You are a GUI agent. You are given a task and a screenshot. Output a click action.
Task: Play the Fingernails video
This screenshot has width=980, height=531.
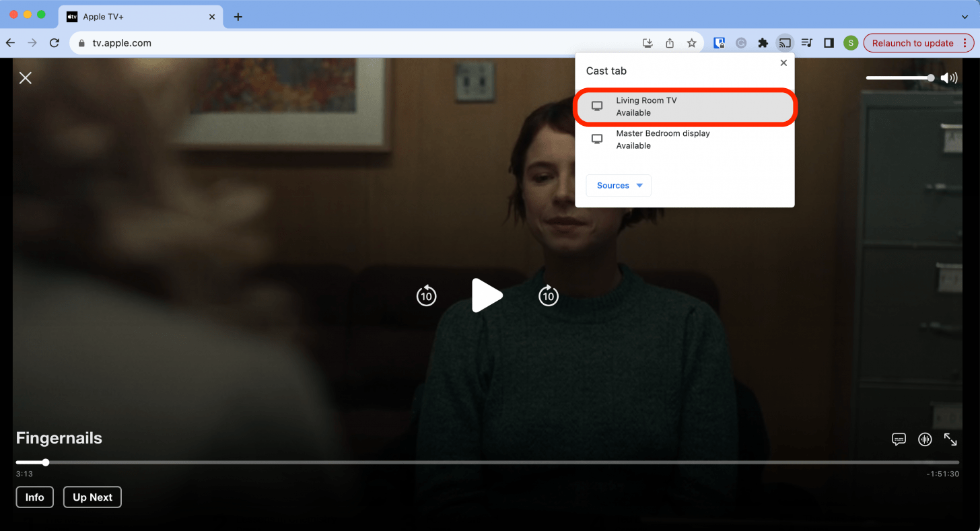pos(487,295)
